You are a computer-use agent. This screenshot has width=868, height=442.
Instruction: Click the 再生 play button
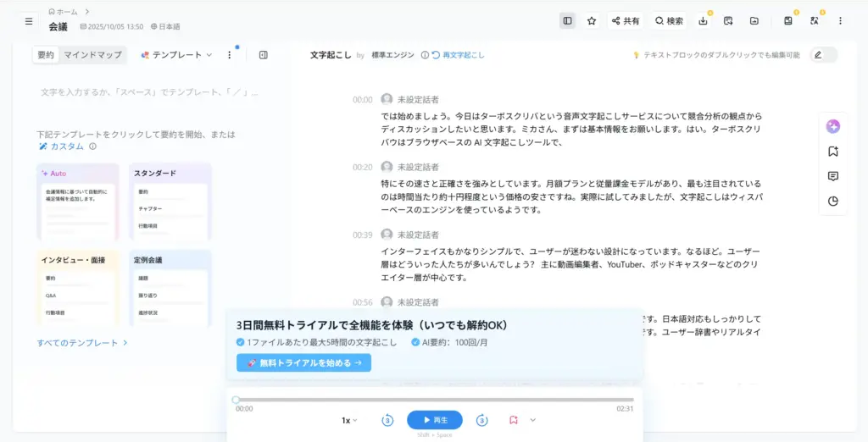[x=435, y=420]
